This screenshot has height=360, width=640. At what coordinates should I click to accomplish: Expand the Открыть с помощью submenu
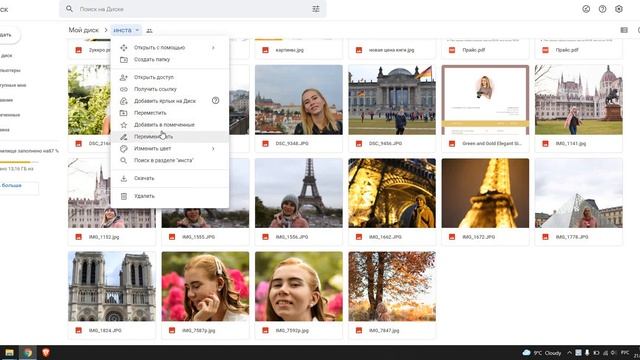click(213, 48)
